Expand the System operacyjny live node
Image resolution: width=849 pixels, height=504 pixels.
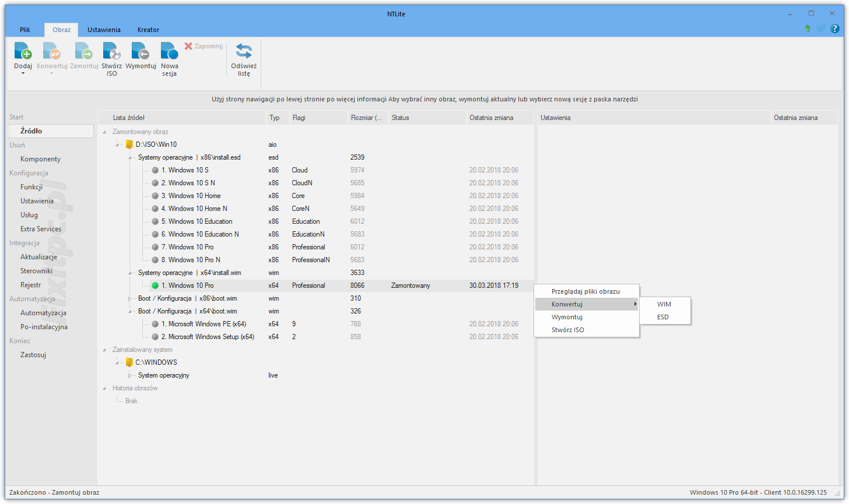tap(131, 375)
